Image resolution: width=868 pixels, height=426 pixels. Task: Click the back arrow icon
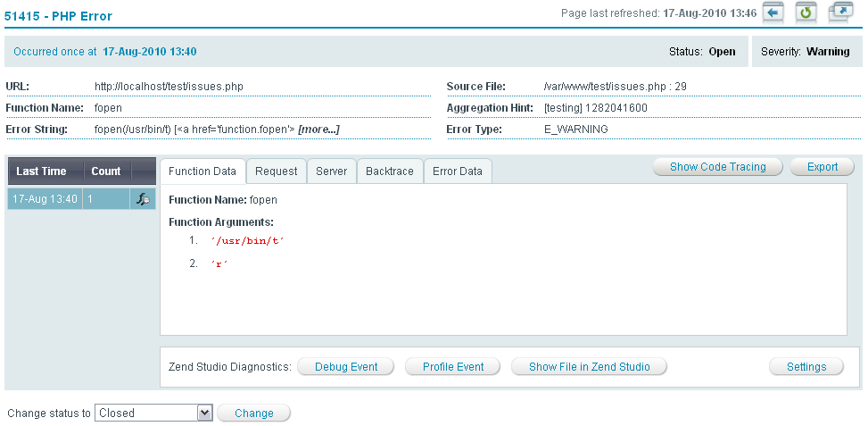[773, 13]
